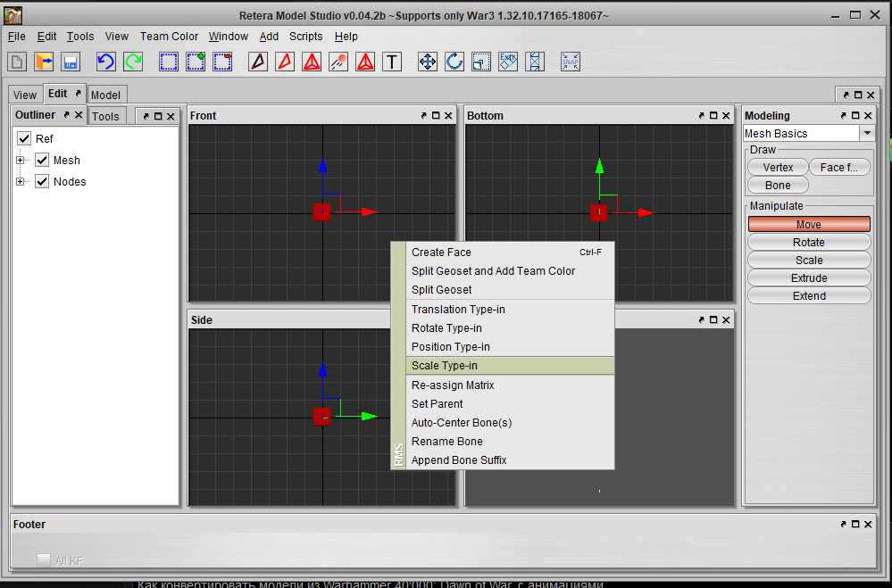
Task: Activate the Move tool toolbar icon
Action: tap(427, 62)
